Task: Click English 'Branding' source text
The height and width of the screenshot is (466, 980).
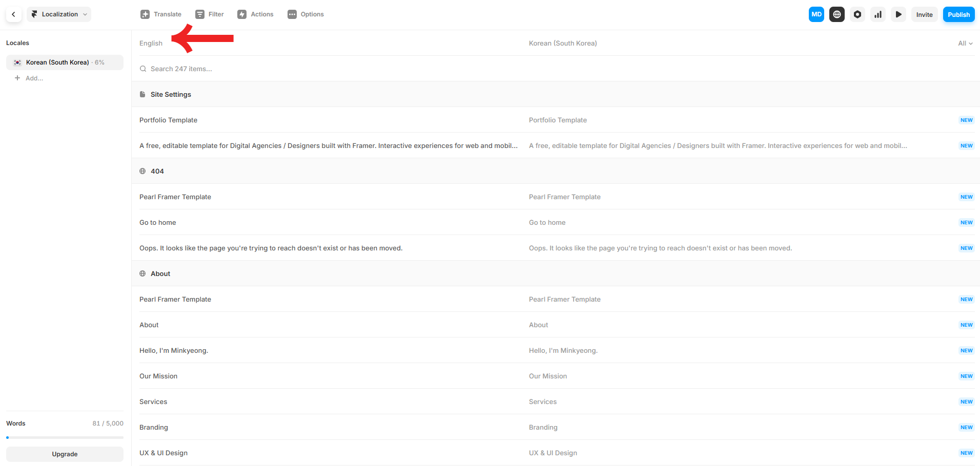Action: pos(153,427)
